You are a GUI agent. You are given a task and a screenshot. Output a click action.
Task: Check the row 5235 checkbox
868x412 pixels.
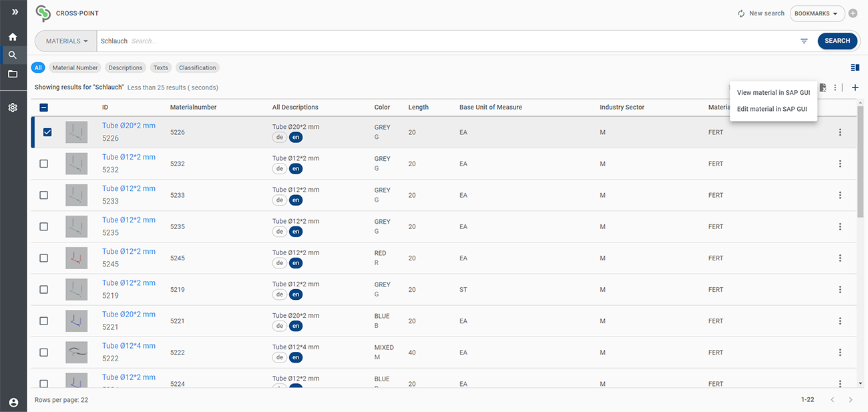click(x=43, y=226)
